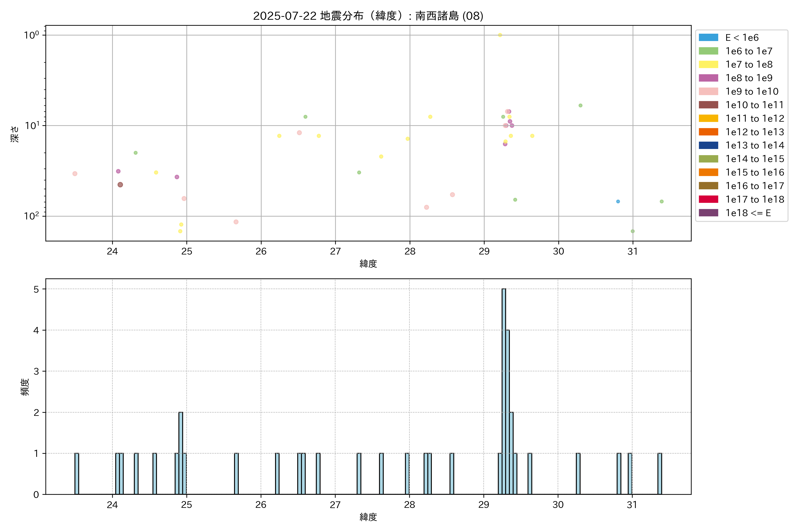
Task: Click the leftmost pink scatter point
Action: pyautogui.click(x=75, y=174)
